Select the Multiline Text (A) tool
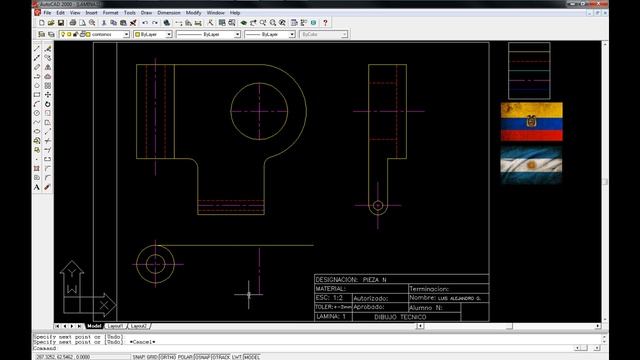 pyautogui.click(x=37, y=187)
